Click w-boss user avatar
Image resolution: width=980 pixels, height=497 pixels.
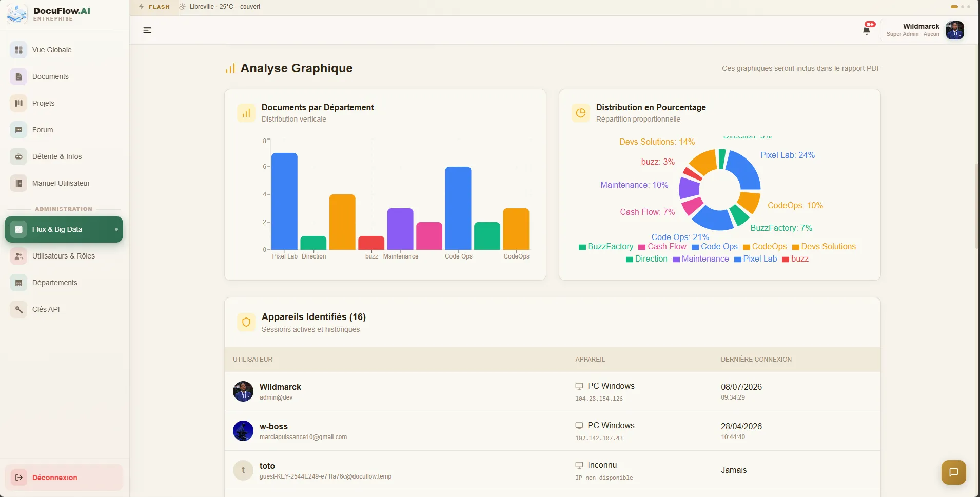point(243,431)
